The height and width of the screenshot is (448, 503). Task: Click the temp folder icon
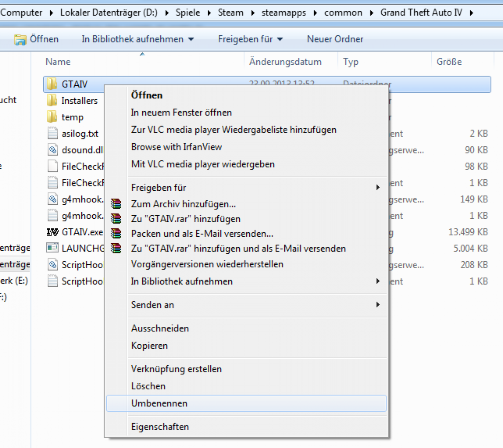(52, 117)
